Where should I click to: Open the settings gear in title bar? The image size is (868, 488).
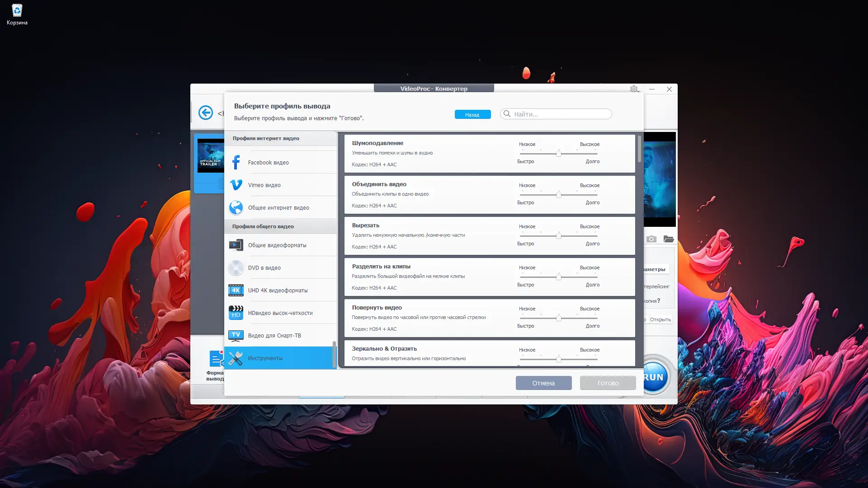[x=634, y=89]
